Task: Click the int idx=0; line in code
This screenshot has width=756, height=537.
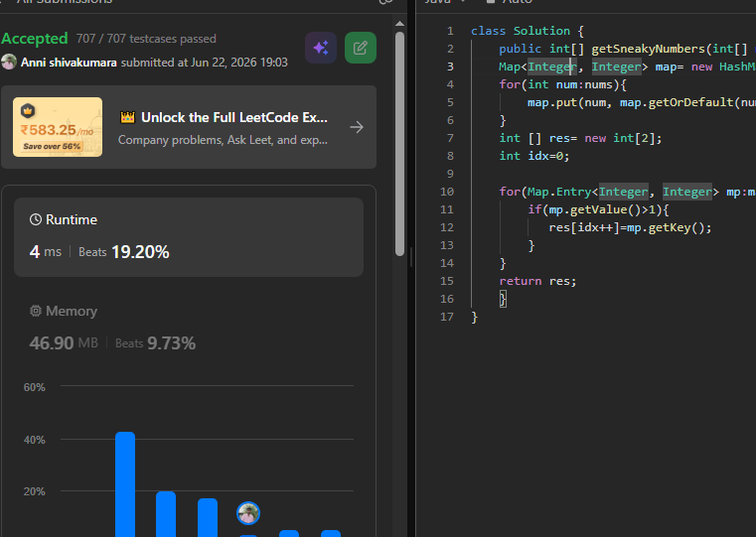Action: 534,156
